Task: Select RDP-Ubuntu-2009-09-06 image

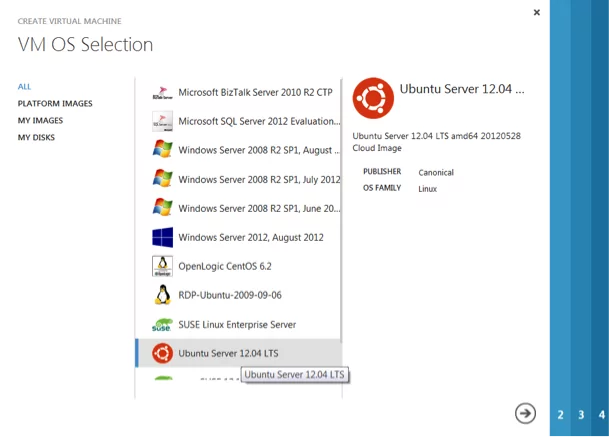Action: pos(238,295)
